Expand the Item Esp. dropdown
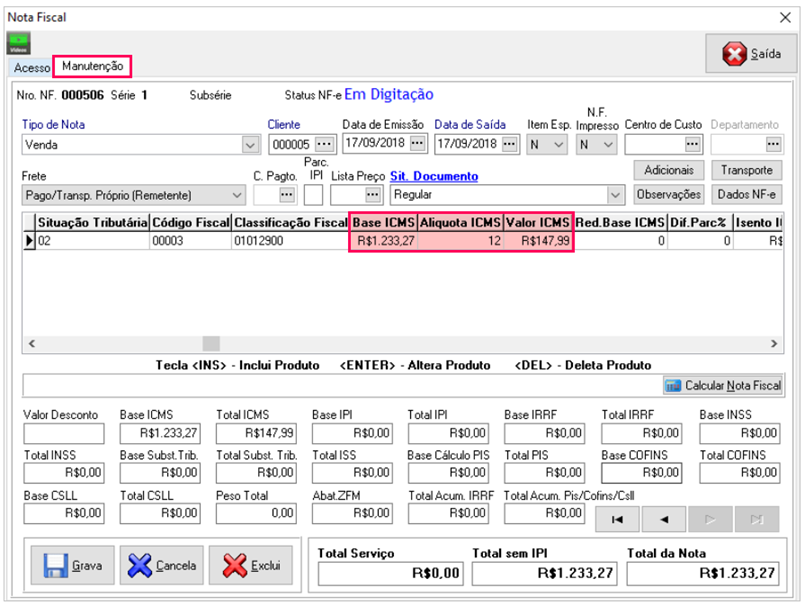 pyautogui.click(x=559, y=145)
